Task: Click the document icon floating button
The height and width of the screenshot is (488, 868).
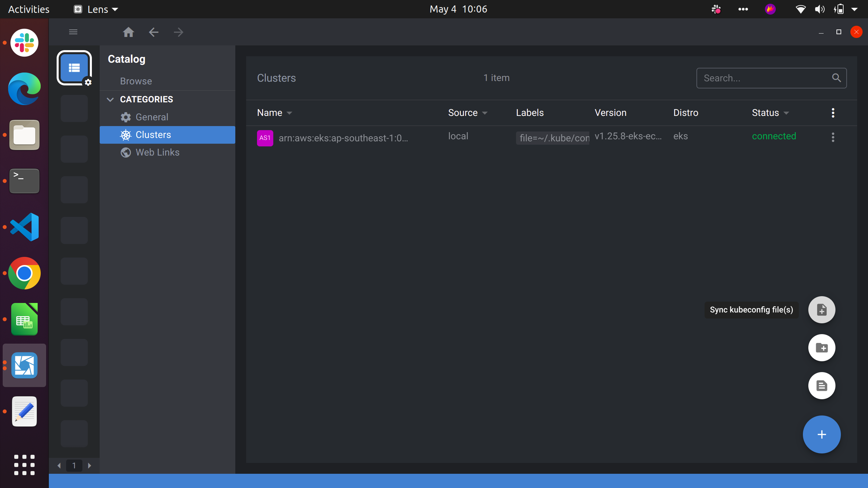Action: pyautogui.click(x=822, y=386)
